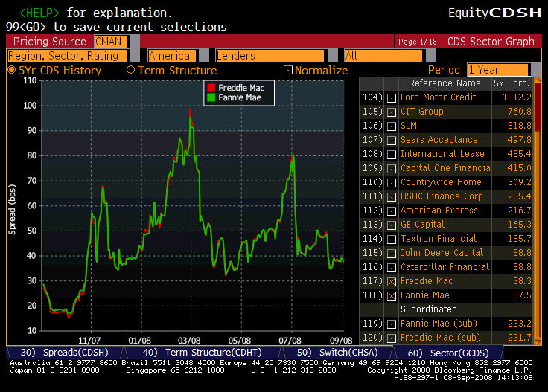Enable the Normalize checkbox
548x392 pixels.
click(288, 71)
